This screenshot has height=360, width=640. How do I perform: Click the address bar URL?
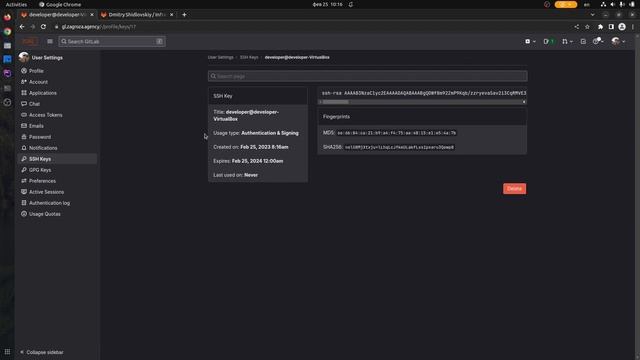pos(99,27)
